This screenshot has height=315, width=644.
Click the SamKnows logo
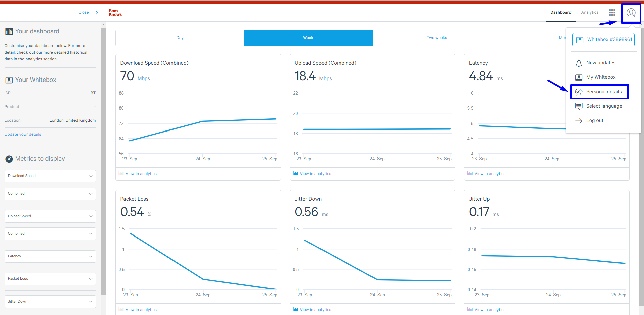click(x=115, y=13)
